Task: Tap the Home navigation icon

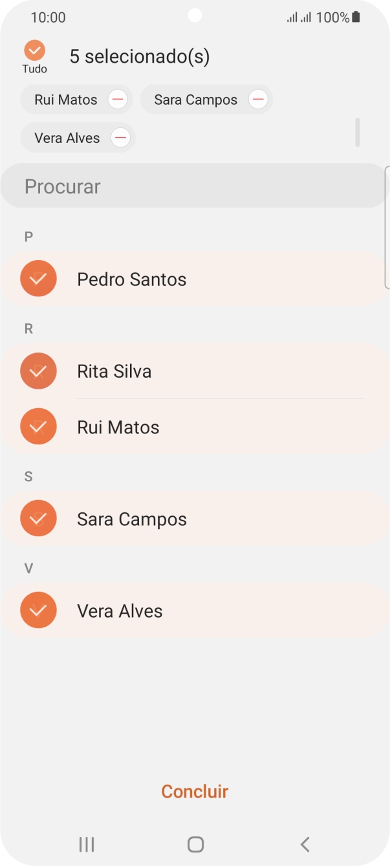Action: [195, 844]
